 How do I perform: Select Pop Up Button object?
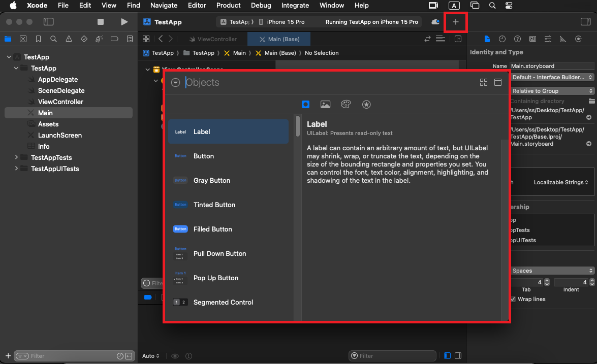point(229,278)
